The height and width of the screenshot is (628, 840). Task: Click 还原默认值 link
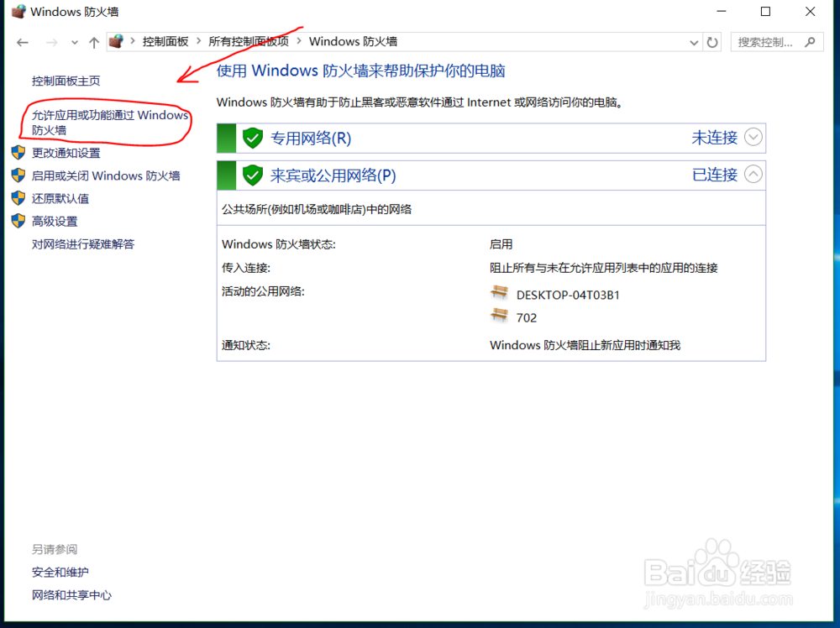point(60,199)
